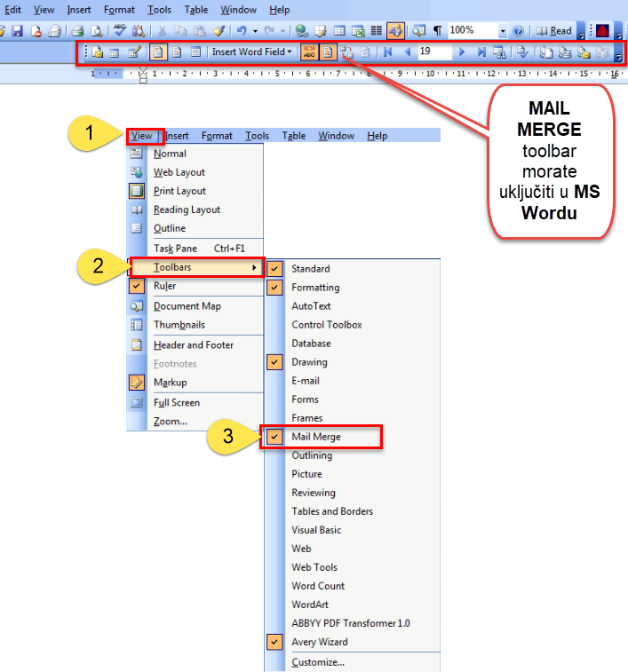Click Merge to New Document icon
This screenshot has width=628, height=672.
point(546,52)
